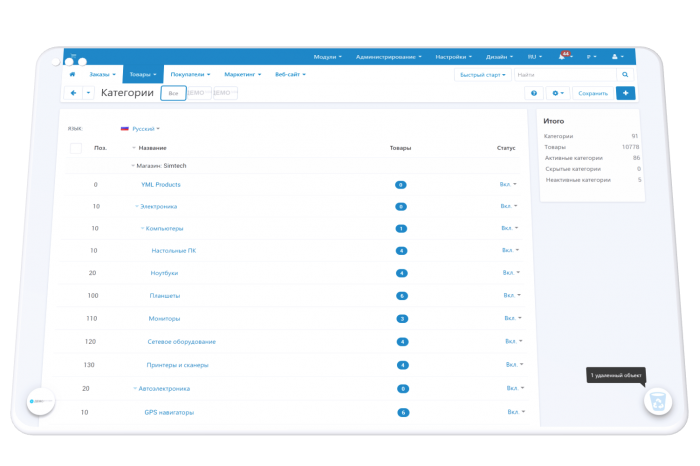Click product count badge for Мониторы
The image size is (700, 466).
tap(402, 319)
